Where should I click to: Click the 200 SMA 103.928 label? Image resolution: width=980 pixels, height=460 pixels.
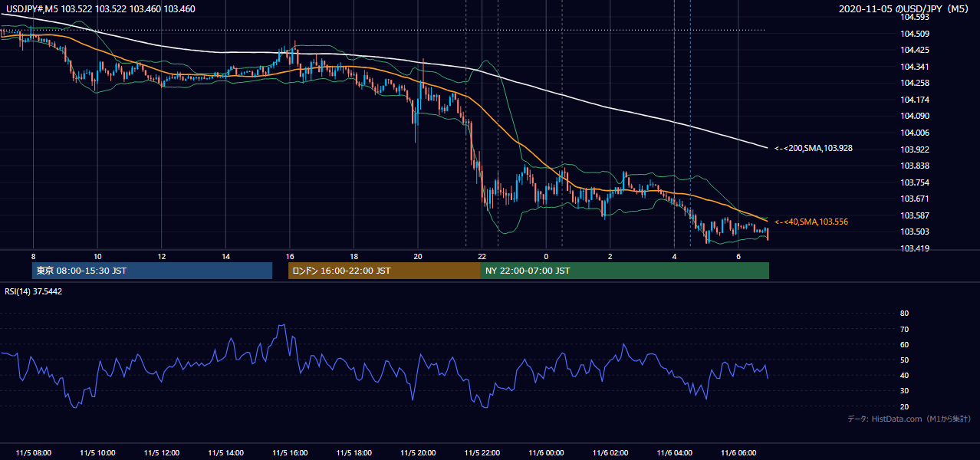(x=814, y=148)
